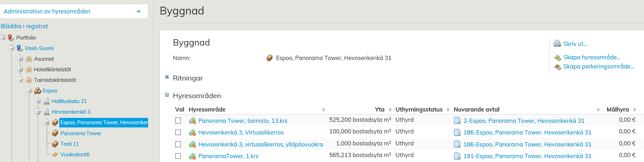Click the Skapa hyresområde icon
The height and width of the screenshot is (162, 644).
[x=557, y=58]
